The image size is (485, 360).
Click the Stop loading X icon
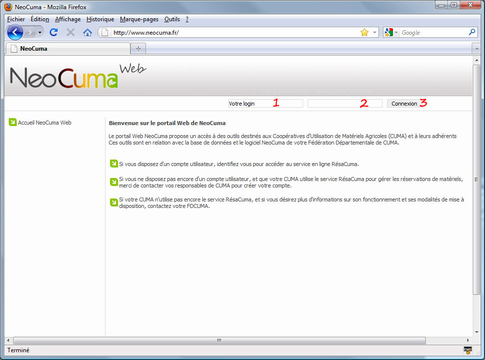coord(70,32)
